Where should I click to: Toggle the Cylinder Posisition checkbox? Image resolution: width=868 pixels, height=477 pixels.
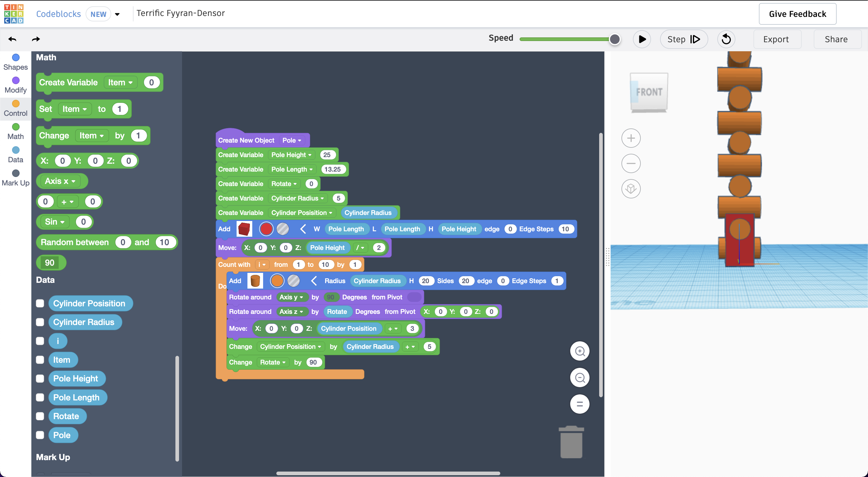(39, 303)
